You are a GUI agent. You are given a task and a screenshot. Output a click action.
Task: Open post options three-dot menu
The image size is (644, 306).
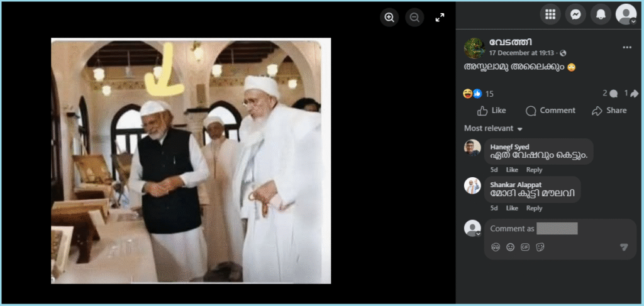(626, 47)
